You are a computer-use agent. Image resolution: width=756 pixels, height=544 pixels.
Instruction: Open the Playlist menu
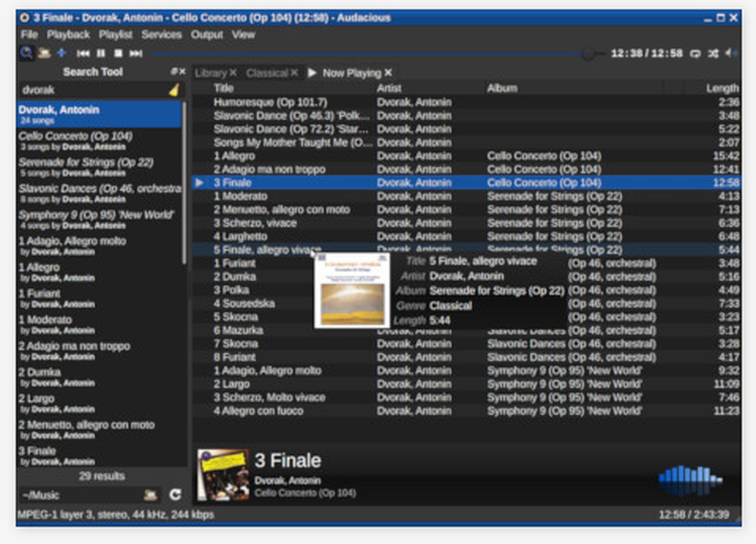click(115, 35)
